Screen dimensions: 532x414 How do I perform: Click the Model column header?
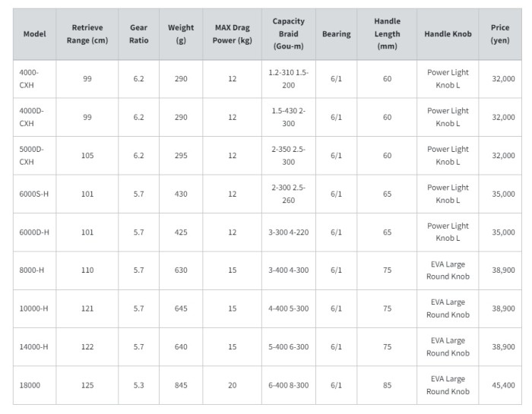(x=35, y=34)
